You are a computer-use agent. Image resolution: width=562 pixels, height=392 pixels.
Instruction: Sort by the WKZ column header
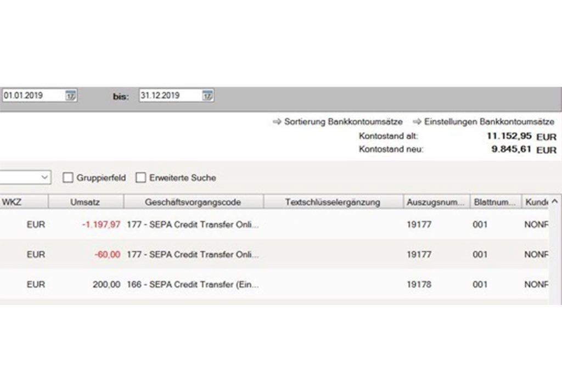tap(24, 202)
